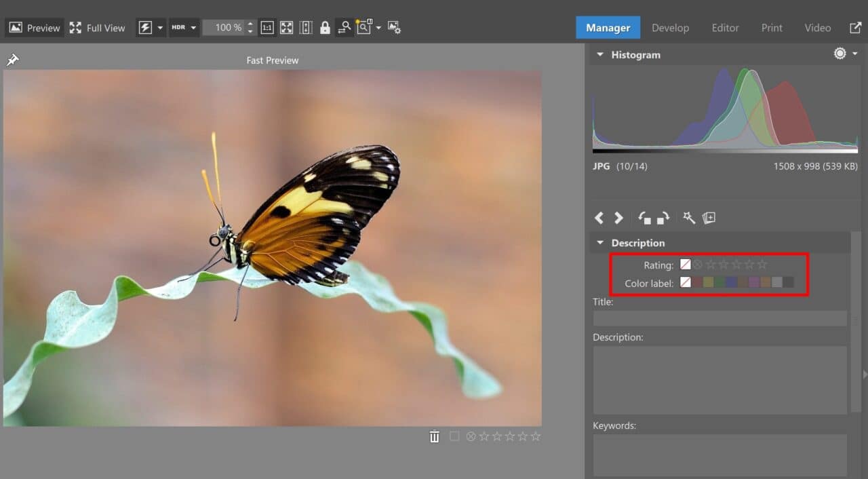Toggle the pin icon on the preview pane

click(x=12, y=60)
